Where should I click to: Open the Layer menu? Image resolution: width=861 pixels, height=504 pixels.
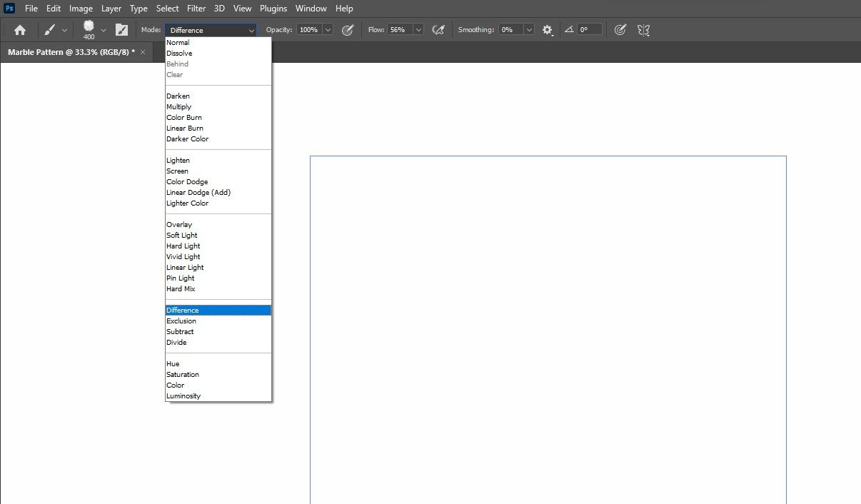111,9
